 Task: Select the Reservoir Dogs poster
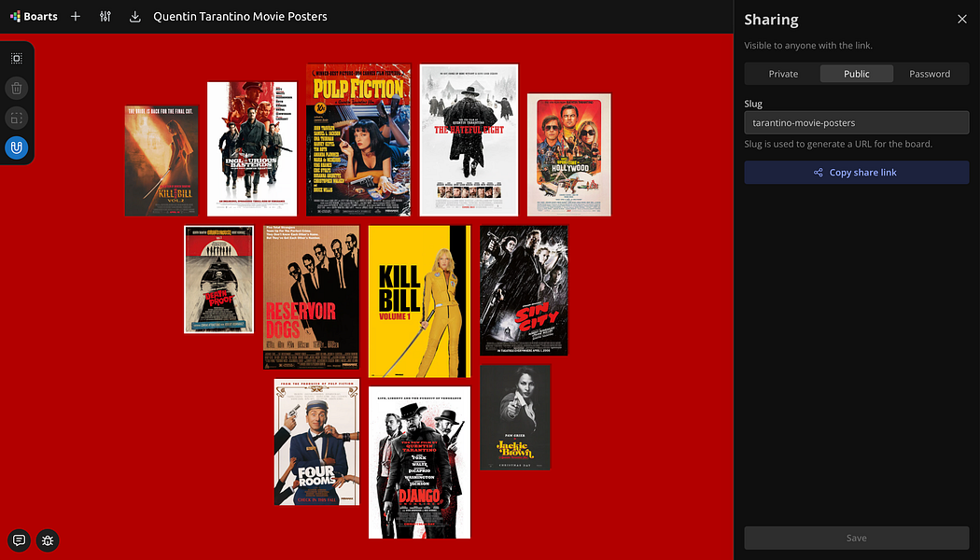[x=311, y=297]
